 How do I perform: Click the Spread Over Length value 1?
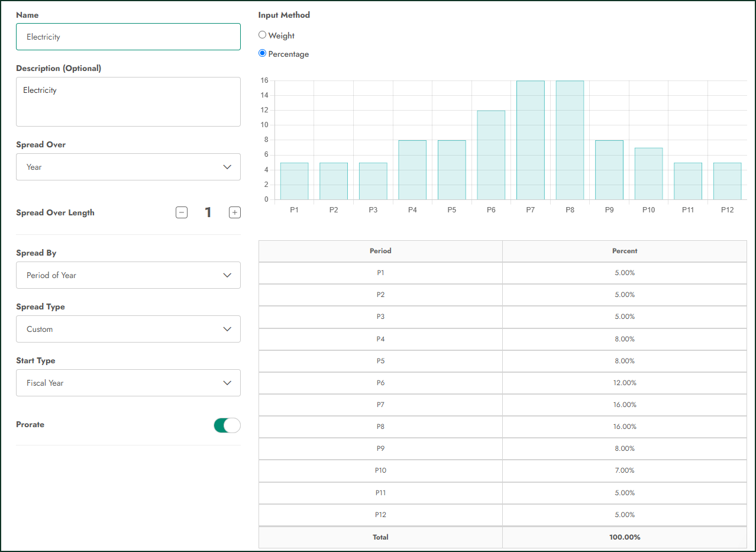(208, 212)
